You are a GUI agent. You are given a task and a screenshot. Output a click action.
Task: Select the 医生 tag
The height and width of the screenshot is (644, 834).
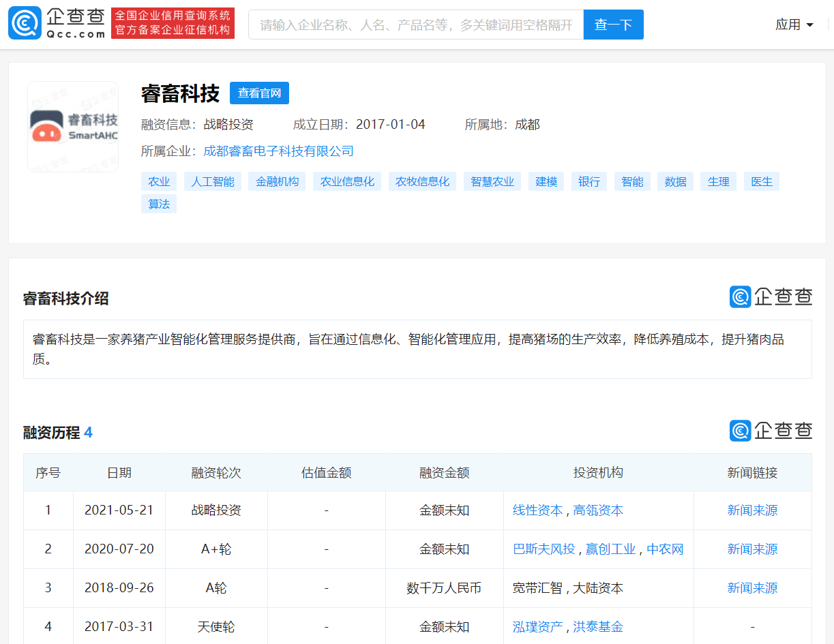click(x=762, y=182)
